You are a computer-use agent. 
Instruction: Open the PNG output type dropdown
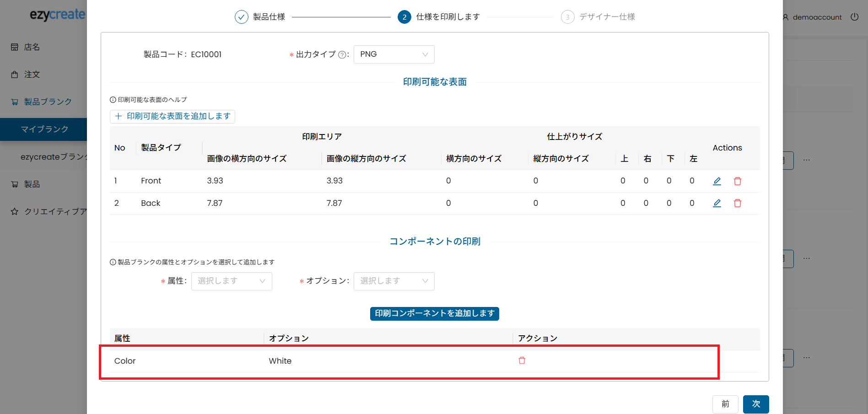pyautogui.click(x=394, y=54)
